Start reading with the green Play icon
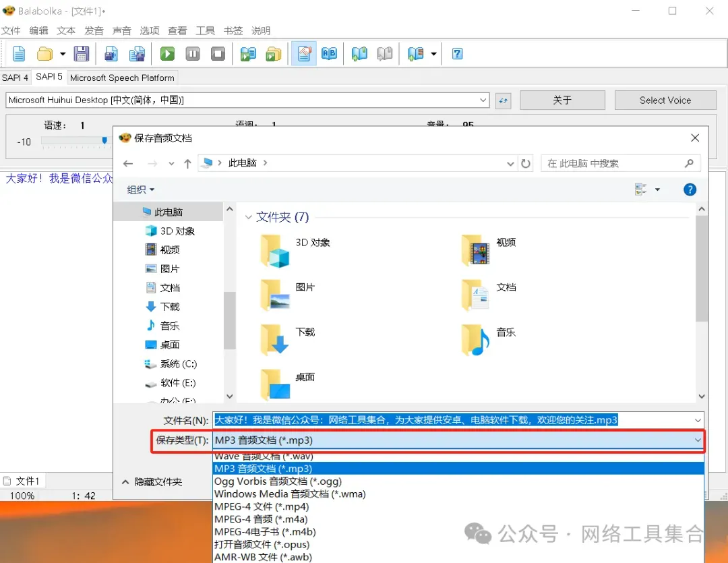The width and height of the screenshot is (728, 563). tap(167, 54)
